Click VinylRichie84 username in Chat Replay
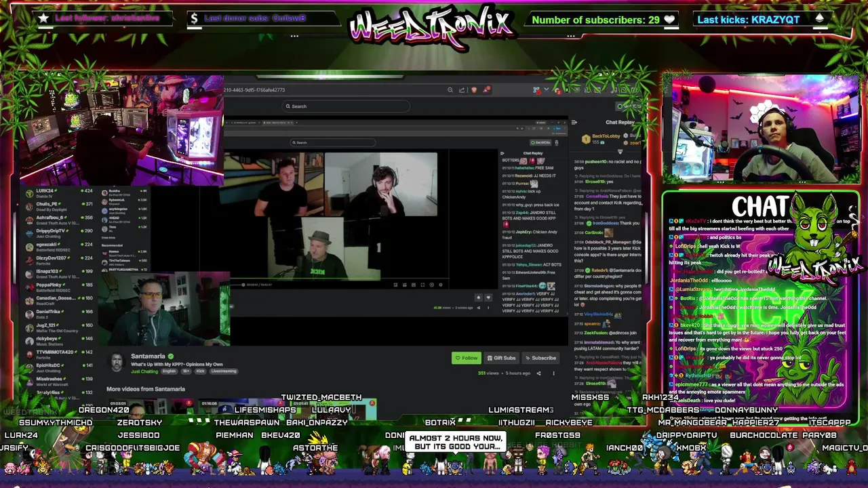868x488 pixels. (599, 314)
